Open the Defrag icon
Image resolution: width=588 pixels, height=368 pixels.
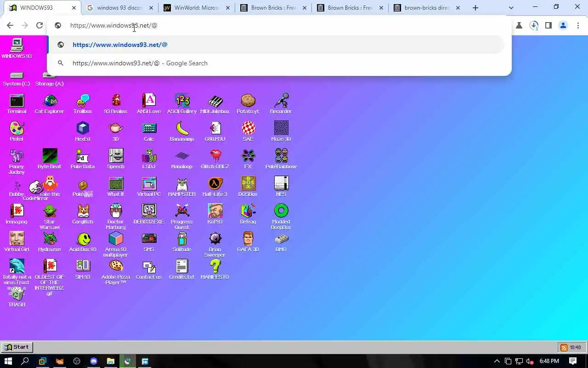pos(248,214)
